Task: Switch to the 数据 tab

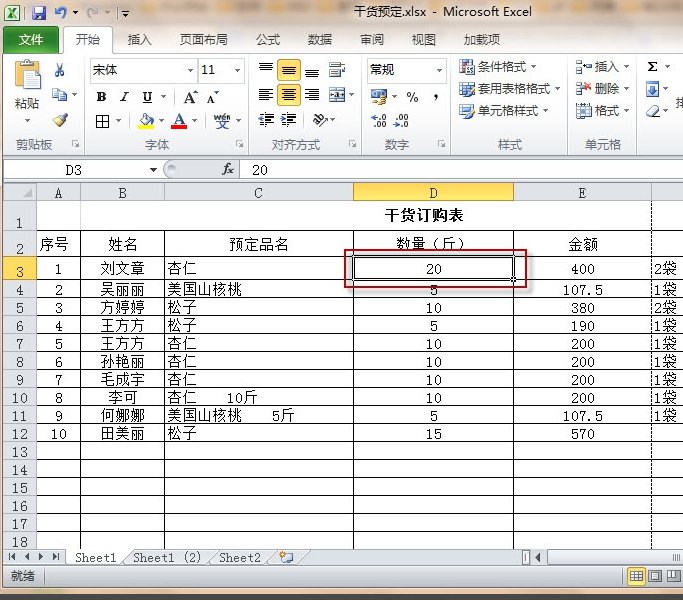Action: coord(320,40)
